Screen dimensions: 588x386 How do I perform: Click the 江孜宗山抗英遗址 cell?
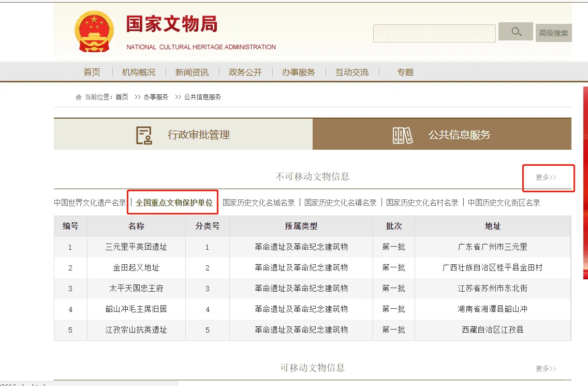point(136,330)
